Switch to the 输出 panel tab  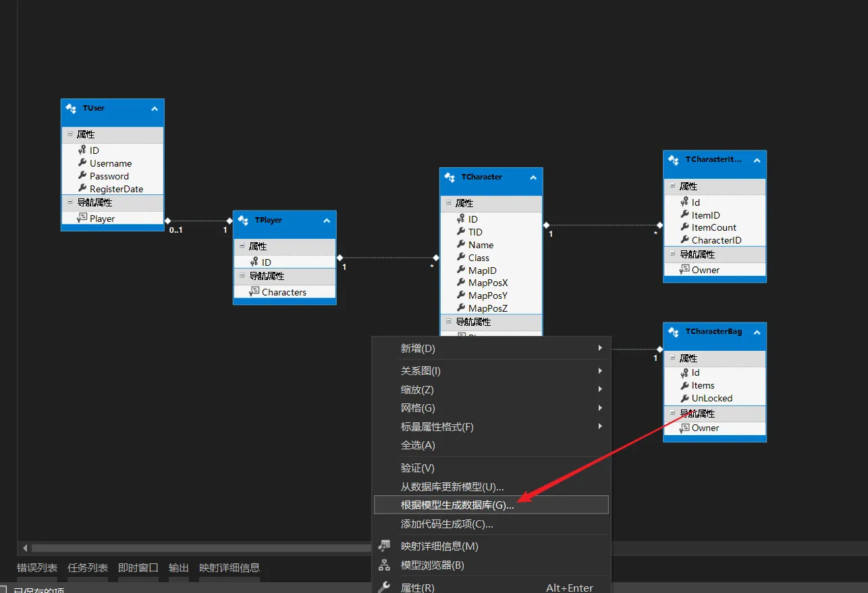(178, 567)
